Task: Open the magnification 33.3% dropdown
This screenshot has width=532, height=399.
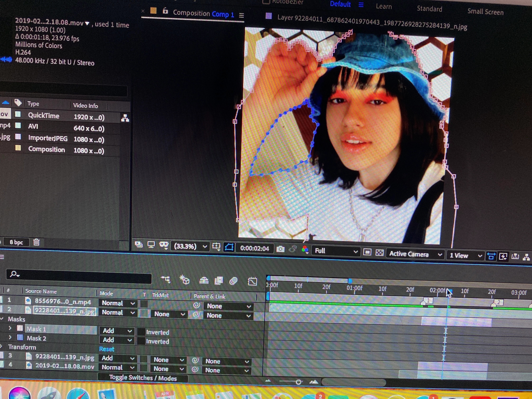Action: (x=190, y=246)
